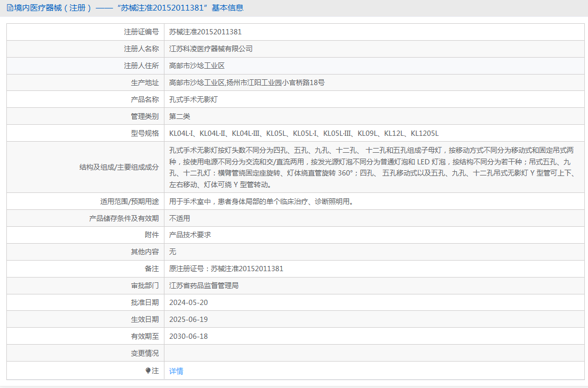Click the effective date 2025-06-19
The image size is (588, 388).
(x=188, y=319)
